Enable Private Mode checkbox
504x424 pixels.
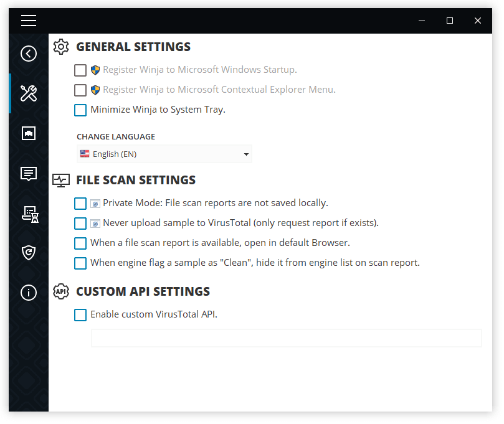coord(80,204)
